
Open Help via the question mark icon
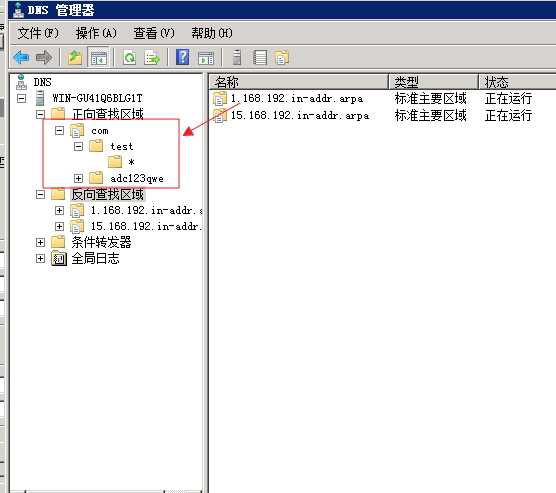pyautogui.click(x=182, y=57)
